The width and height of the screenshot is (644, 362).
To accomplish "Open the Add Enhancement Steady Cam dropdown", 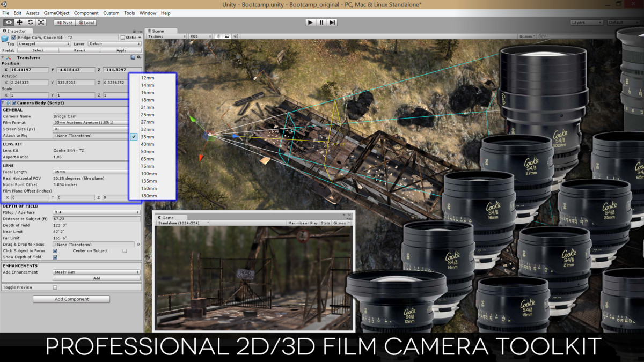I will [97, 272].
